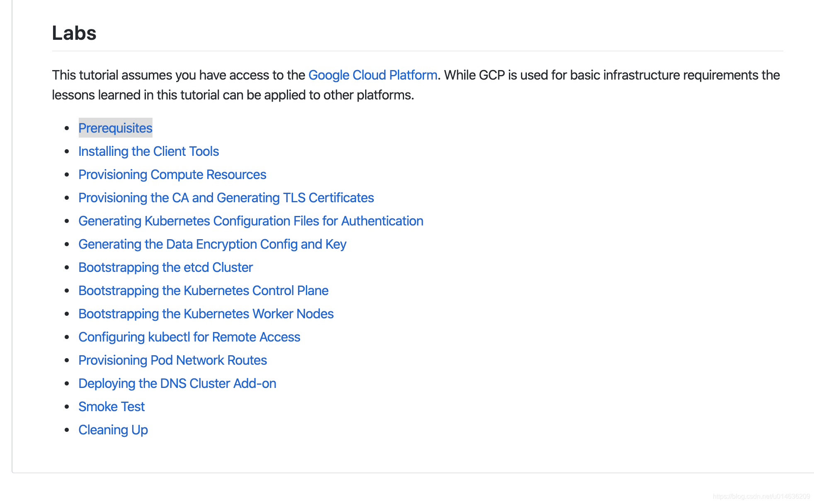Expand the Labs section header

click(75, 33)
